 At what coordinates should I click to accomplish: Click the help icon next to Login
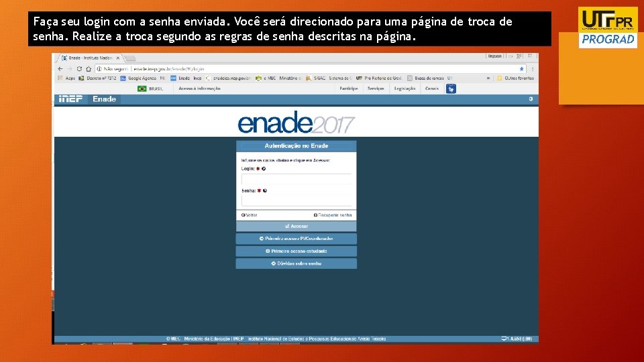264,169
